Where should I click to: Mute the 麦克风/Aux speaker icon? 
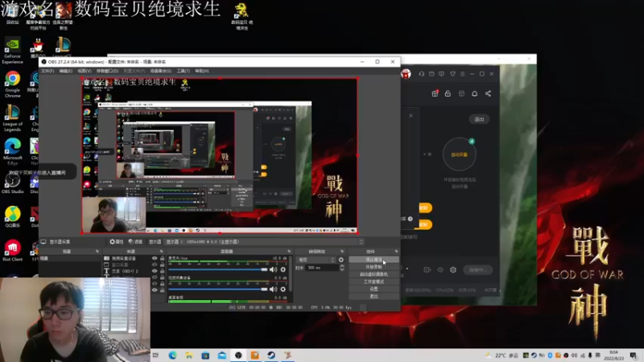pos(273,269)
